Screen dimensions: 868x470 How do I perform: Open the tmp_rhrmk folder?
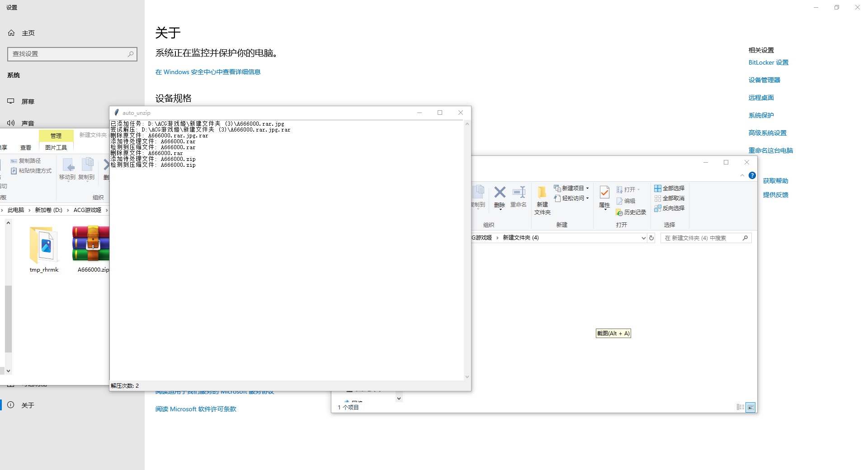[44, 249]
